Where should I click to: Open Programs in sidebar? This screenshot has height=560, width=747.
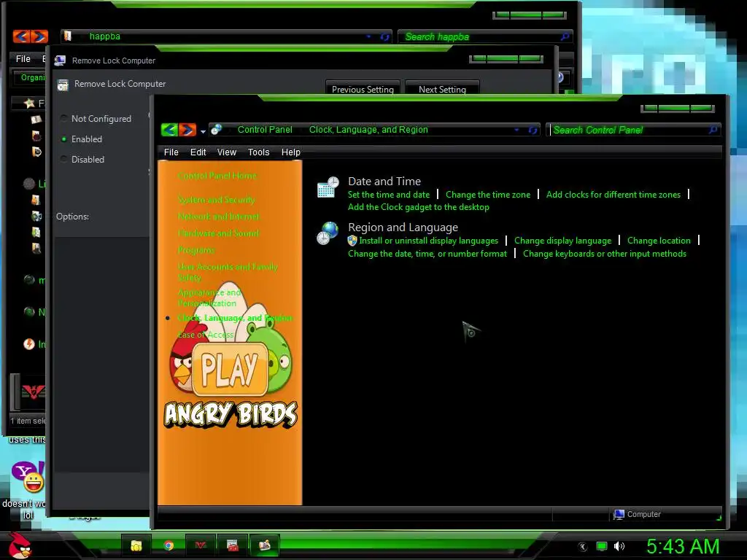[x=196, y=250]
